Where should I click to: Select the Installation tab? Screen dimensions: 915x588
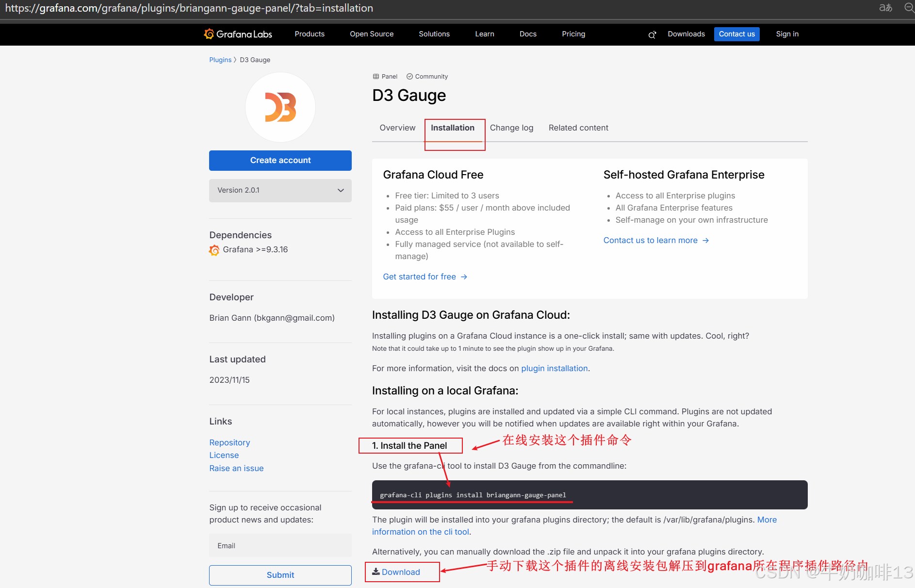[x=453, y=128]
